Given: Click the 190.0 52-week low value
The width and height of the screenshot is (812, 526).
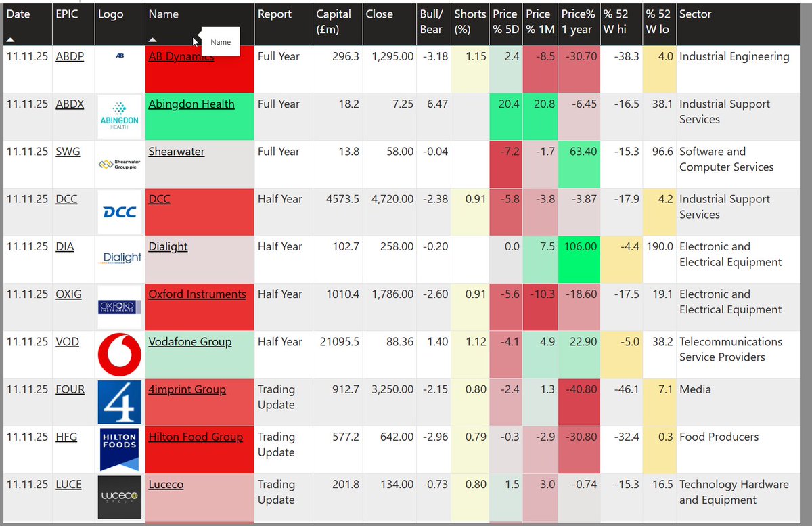Looking at the screenshot, I should pos(659,246).
